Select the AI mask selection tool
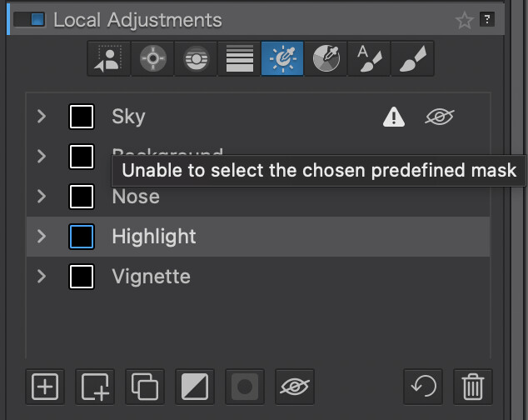 tap(108, 59)
